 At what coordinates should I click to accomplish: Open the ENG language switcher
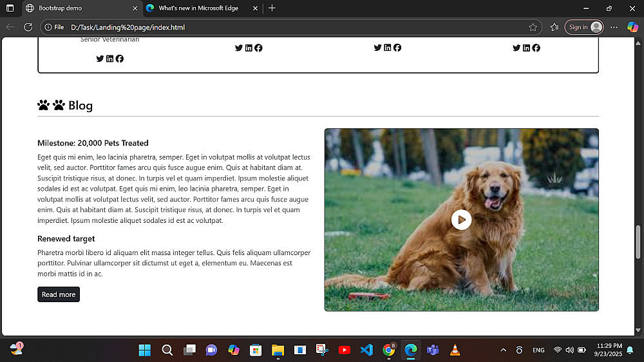tap(538, 350)
